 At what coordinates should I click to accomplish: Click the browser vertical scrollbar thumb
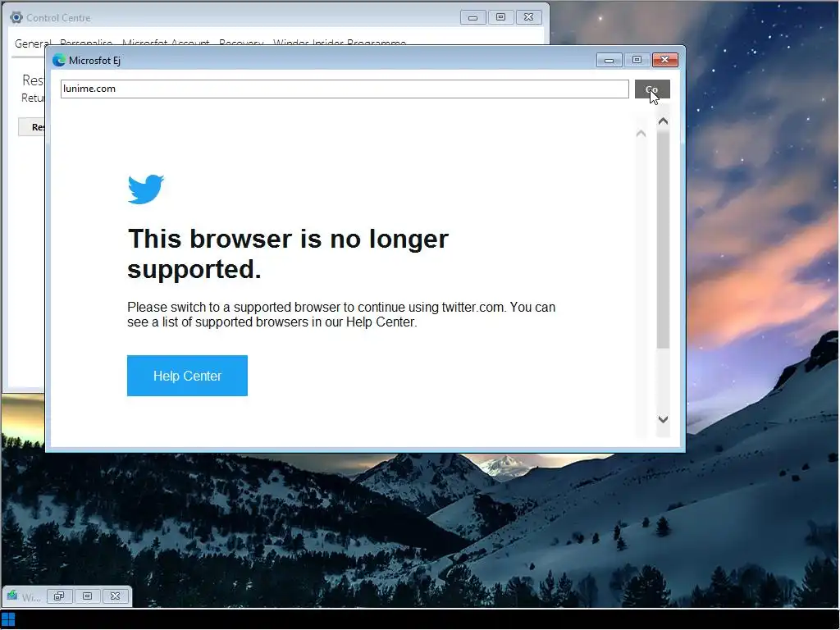(663, 239)
